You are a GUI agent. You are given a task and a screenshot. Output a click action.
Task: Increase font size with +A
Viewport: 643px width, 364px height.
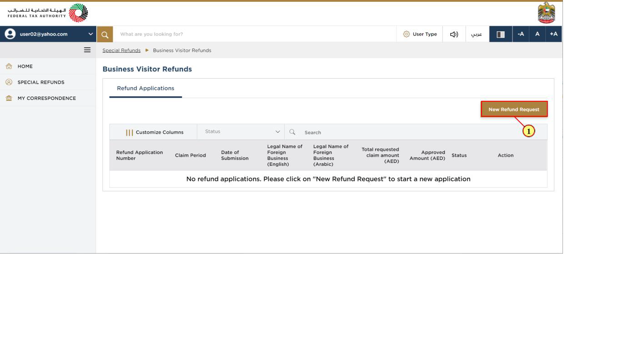pyautogui.click(x=553, y=34)
